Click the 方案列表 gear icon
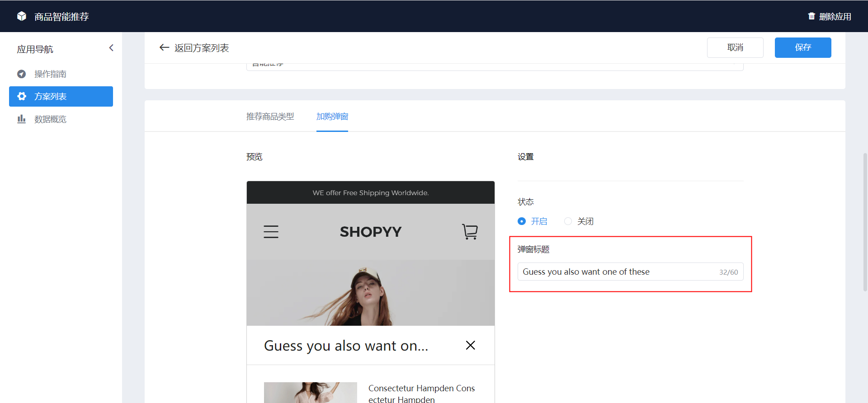This screenshot has width=868, height=403. point(21,96)
